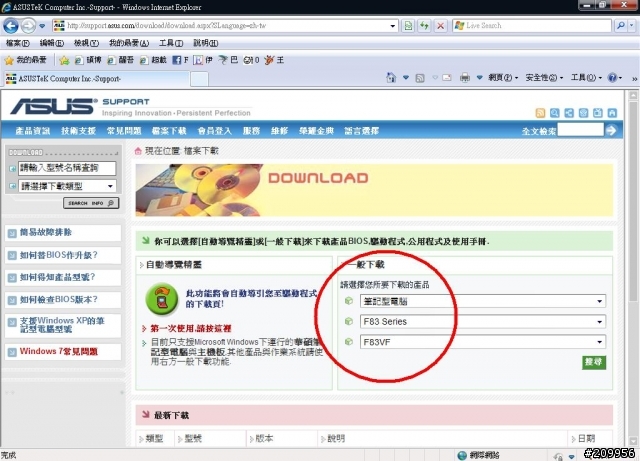Open the 如何檢查BIOS版本? sidebar link
This screenshot has height=461, width=640.
pyautogui.click(x=58, y=300)
